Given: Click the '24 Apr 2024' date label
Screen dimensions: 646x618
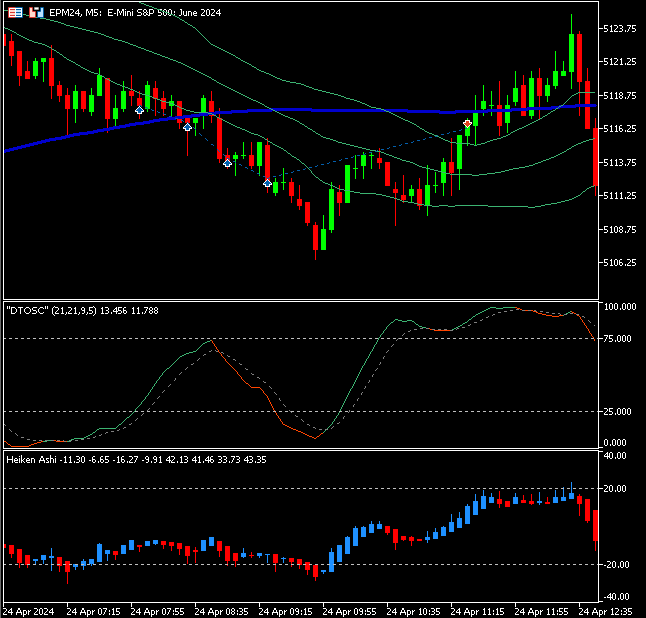Looking at the screenshot, I should tap(28, 612).
